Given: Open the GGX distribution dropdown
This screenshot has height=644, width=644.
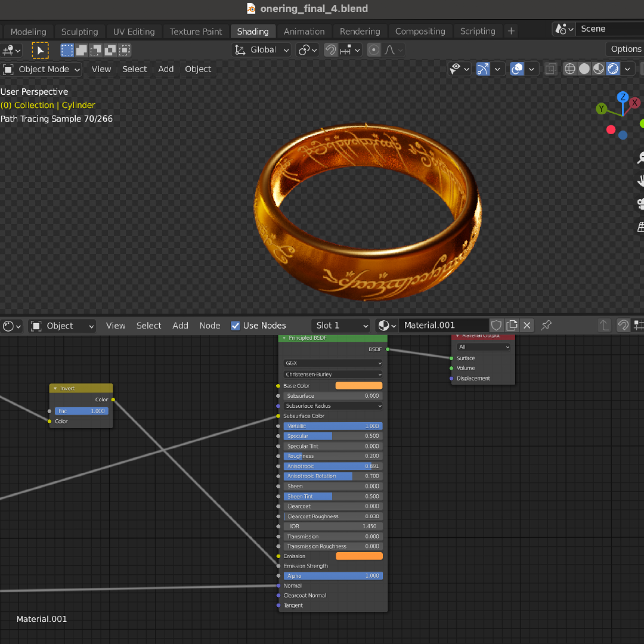Looking at the screenshot, I should [x=333, y=363].
